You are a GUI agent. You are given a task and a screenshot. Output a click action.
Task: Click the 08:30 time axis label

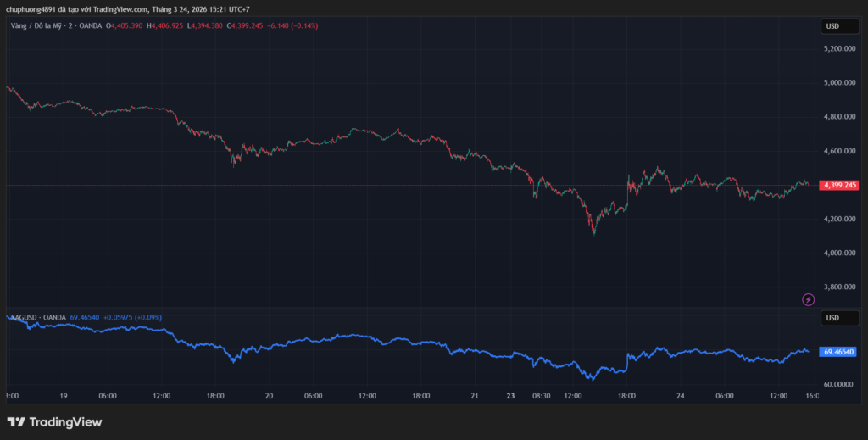[541, 395]
